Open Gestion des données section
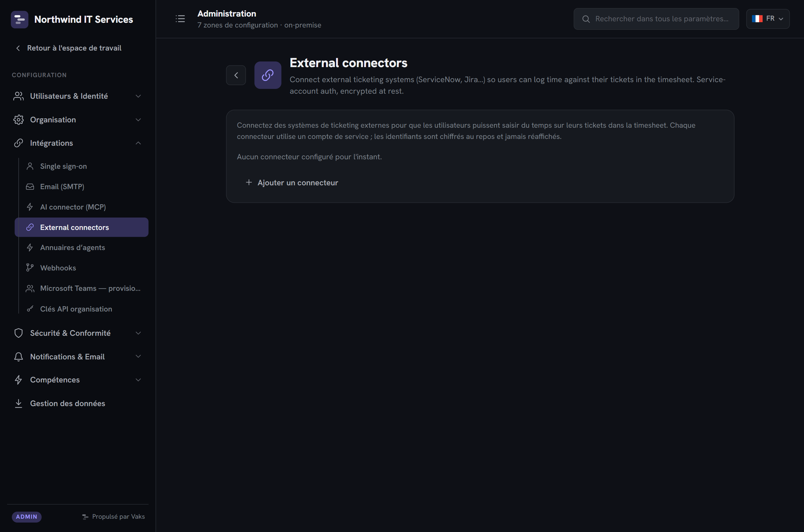 point(78,403)
